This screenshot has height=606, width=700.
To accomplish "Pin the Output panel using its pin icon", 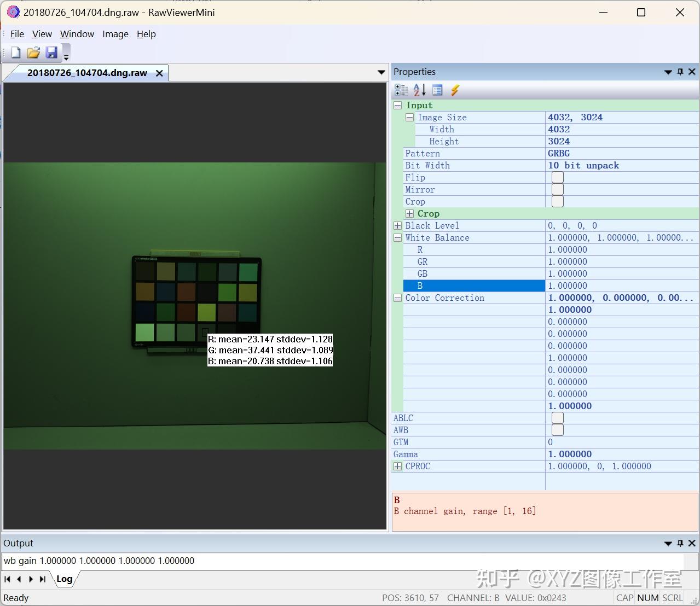I will (x=680, y=543).
